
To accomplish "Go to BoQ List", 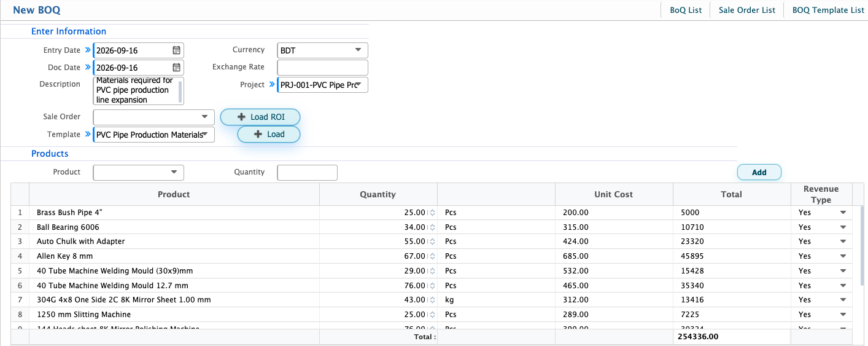I will [x=686, y=10].
